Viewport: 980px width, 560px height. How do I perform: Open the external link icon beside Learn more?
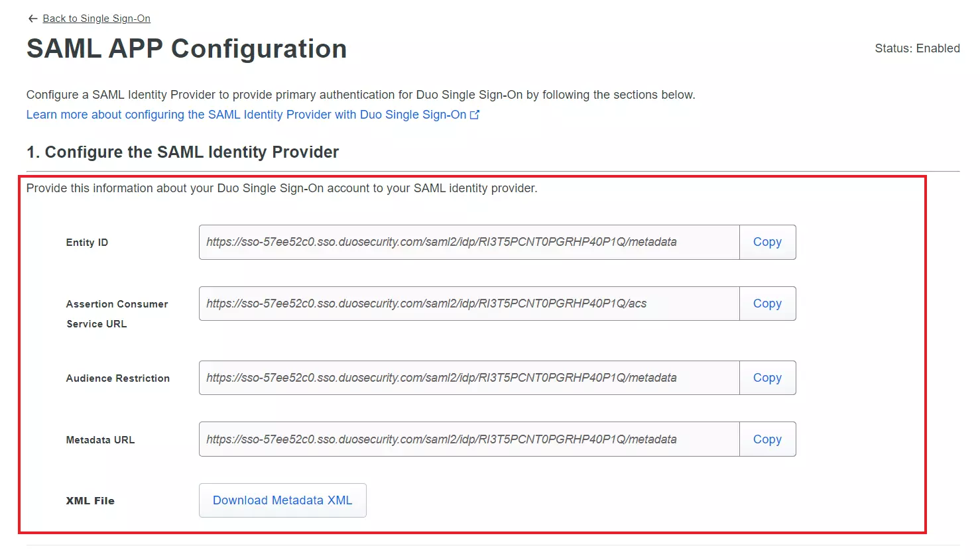click(475, 115)
